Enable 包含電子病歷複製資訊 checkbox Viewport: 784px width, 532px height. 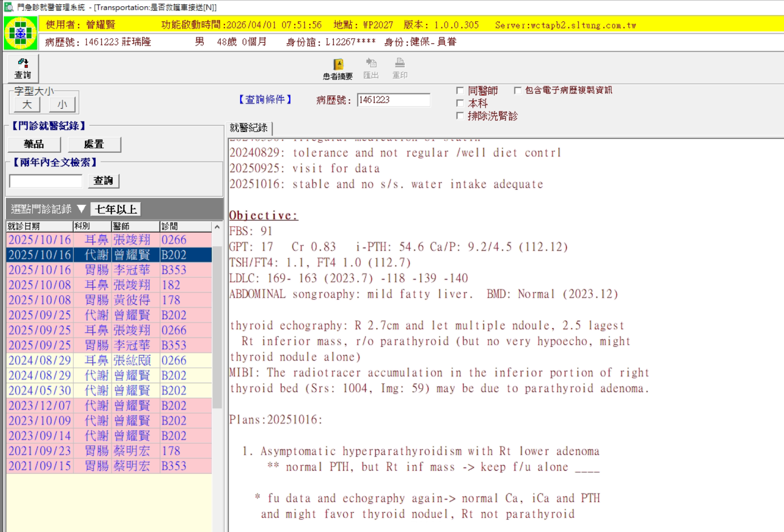pos(518,90)
